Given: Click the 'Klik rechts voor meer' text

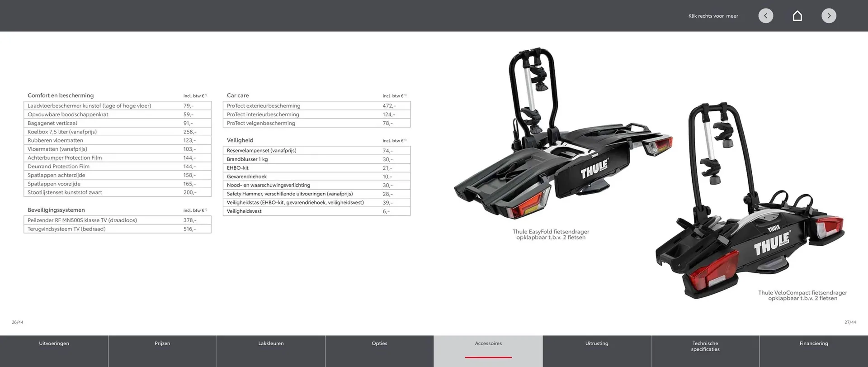Looking at the screenshot, I should [x=713, y=16].
